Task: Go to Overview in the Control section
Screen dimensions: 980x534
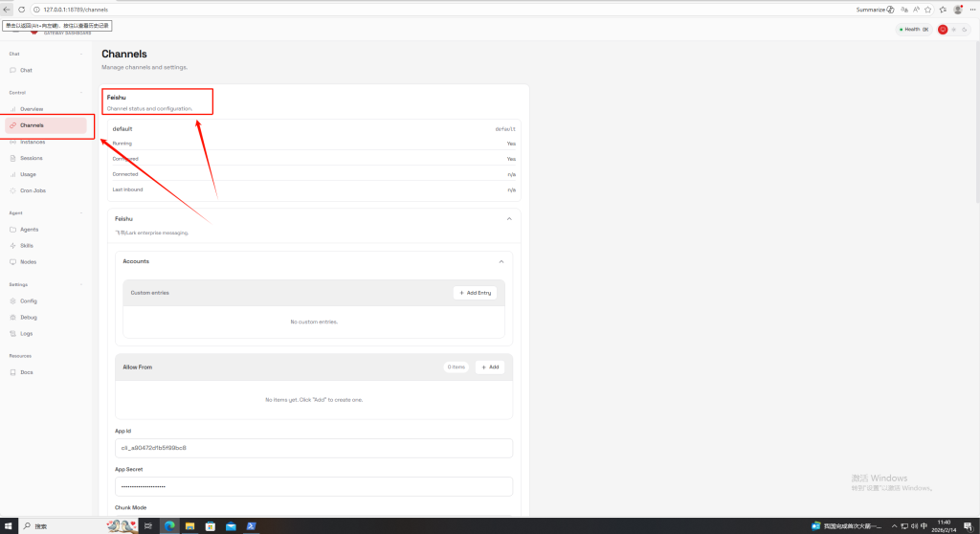Action: tap(31, 109)
